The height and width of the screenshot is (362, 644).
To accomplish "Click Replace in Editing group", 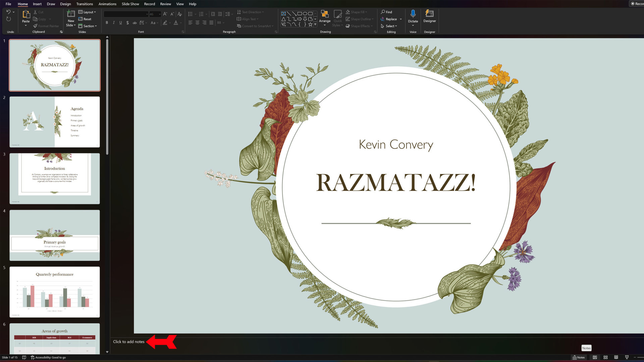I will tap(391, 19).
